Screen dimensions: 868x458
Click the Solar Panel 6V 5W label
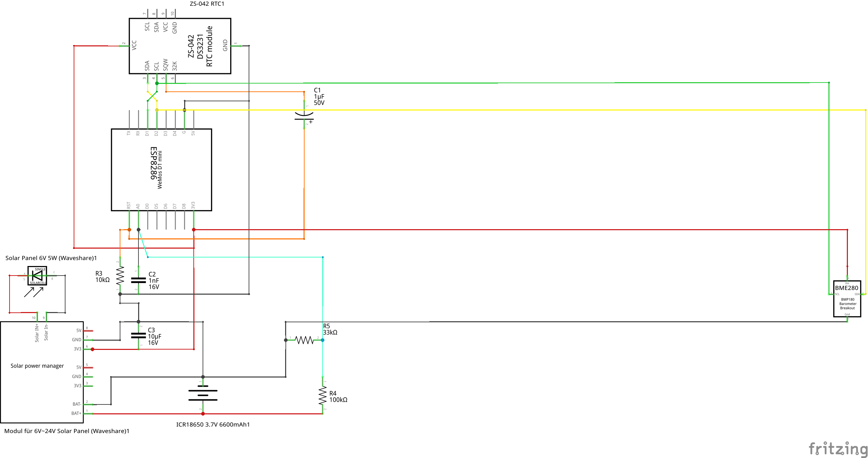[51, 258]
